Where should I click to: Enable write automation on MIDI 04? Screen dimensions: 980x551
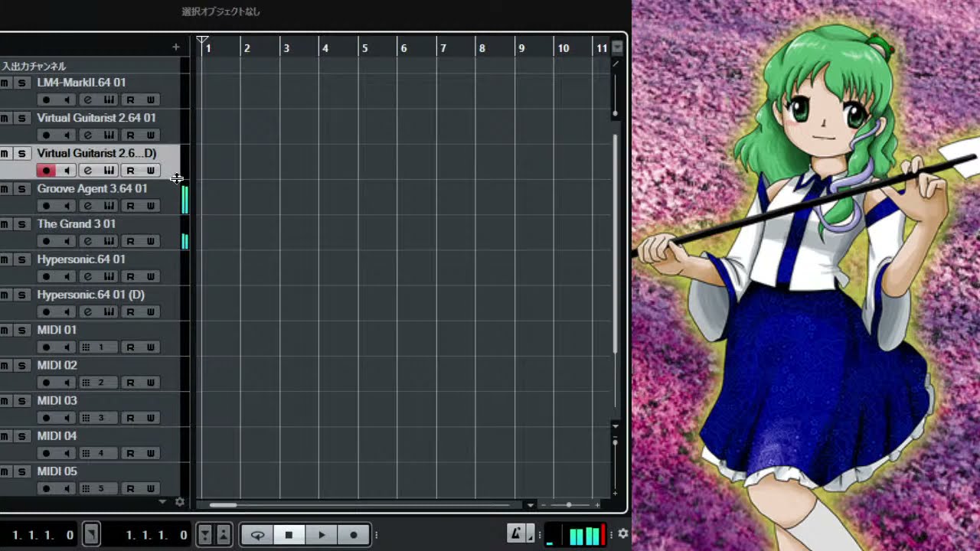pyautogui.click(x=151, y=453)
